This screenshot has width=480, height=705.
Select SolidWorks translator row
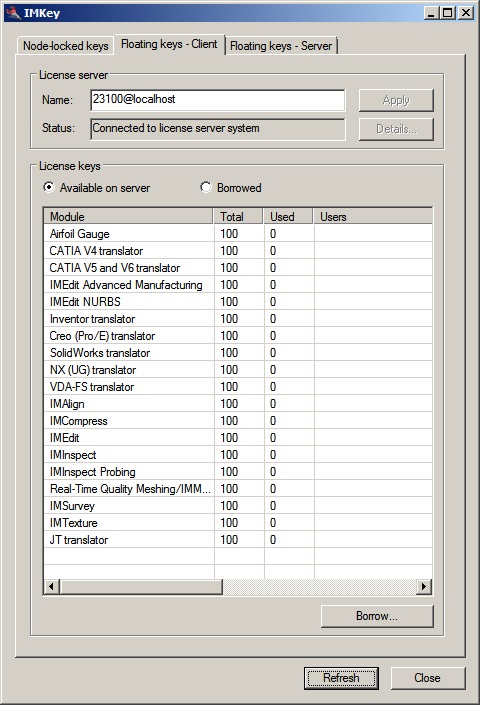pyautogui.click(x=238, y=353)
